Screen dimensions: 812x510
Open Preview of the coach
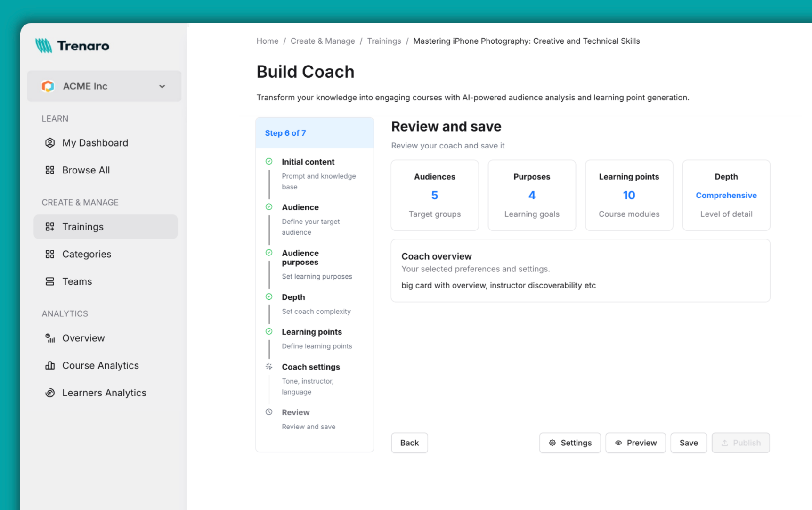(635, 443)
